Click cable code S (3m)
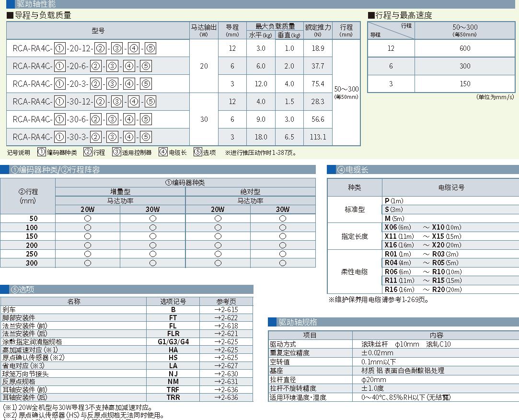The image size is (519, 420). pos(393,210)
